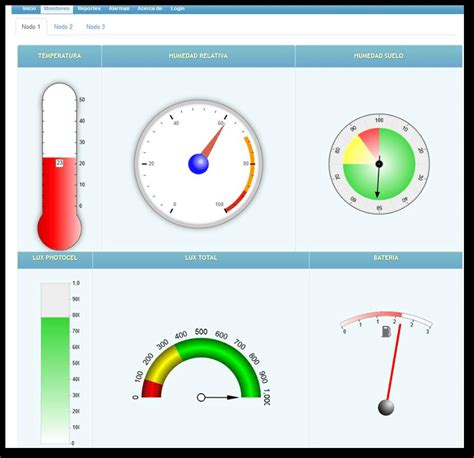Screen dimensions: 474x458
Task: Click the hollow circle pivot of Lux Total needle
Action: [201, 397]
